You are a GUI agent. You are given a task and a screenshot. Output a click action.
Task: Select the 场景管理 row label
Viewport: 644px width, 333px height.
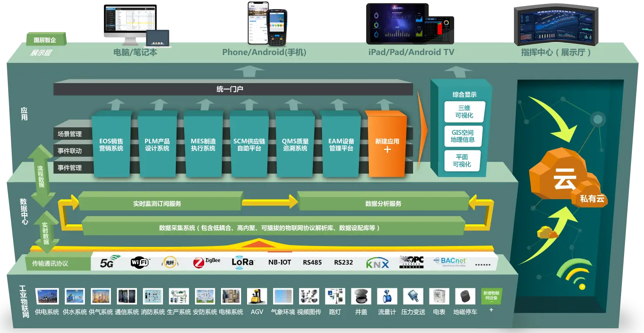(x=70, y=134)
